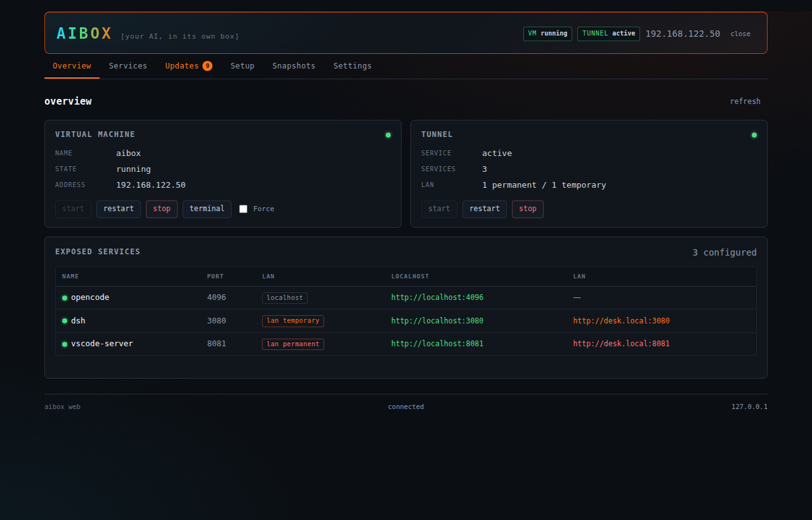The width and height of the screenshot is (812, 520).
Task: Refresh the overview page
Action: point(745,101)
